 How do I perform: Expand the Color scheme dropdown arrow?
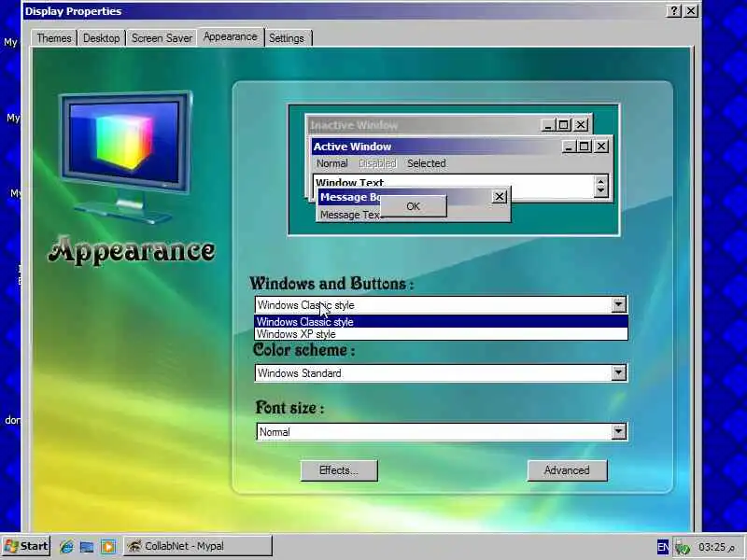tap(618, 372)
